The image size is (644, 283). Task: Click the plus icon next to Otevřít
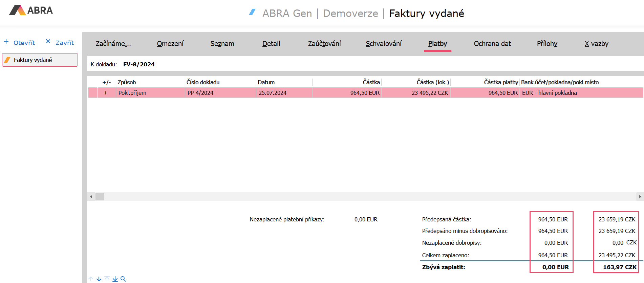6,42
